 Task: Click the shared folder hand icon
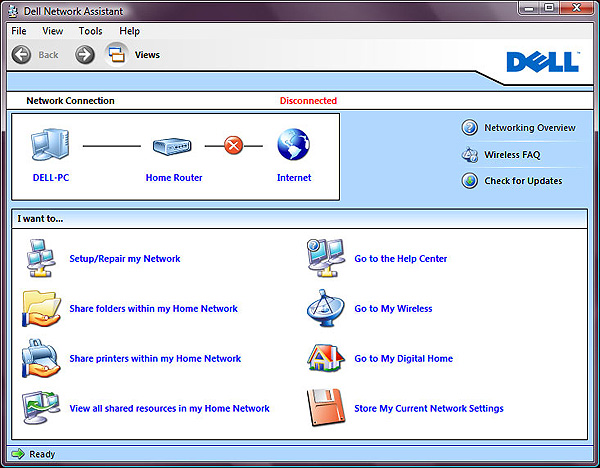(41, 308)
